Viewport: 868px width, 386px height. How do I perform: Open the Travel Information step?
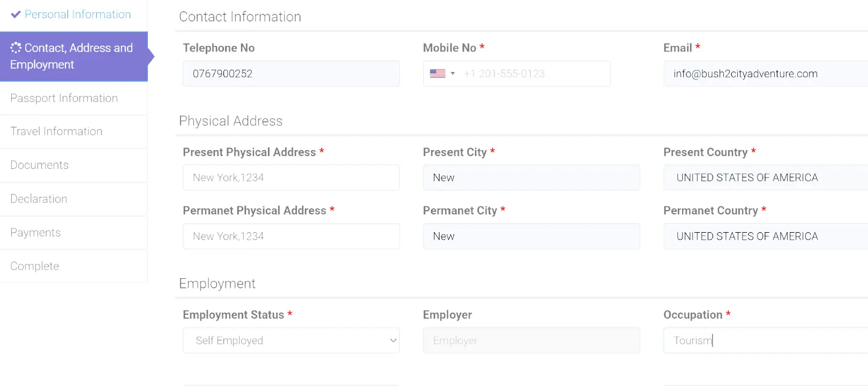coord(56,131)
